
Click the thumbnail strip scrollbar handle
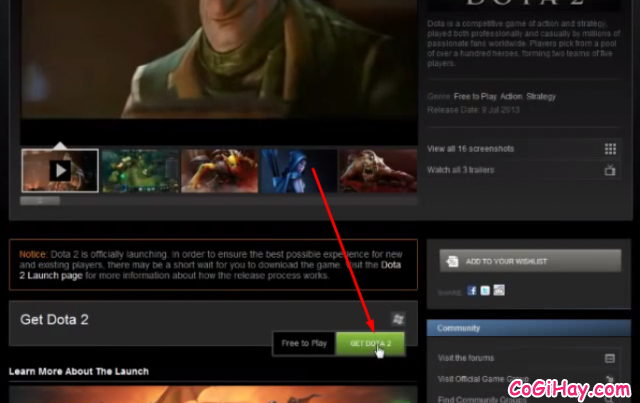pyautogui.click(x=40, y=200)
